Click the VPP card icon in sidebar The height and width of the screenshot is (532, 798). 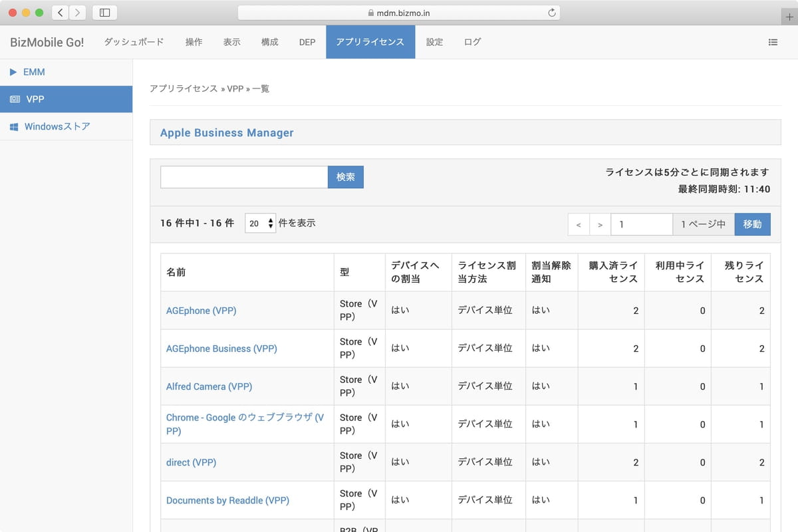coord(15,99)
